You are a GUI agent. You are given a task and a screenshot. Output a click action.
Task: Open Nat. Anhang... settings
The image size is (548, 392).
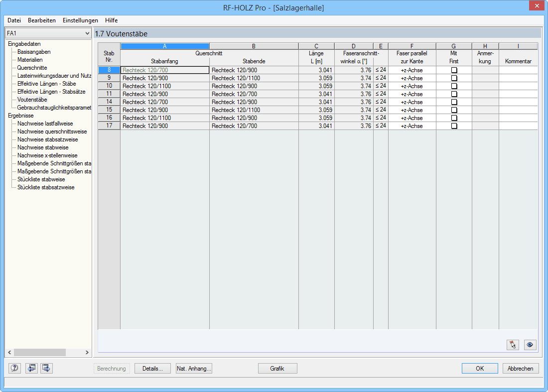[194, 368]
